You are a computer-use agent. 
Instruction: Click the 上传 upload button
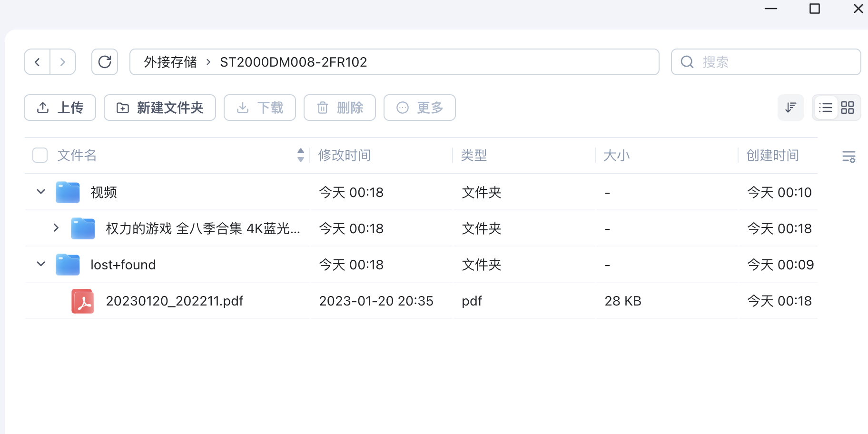click(x=60, y=108)
